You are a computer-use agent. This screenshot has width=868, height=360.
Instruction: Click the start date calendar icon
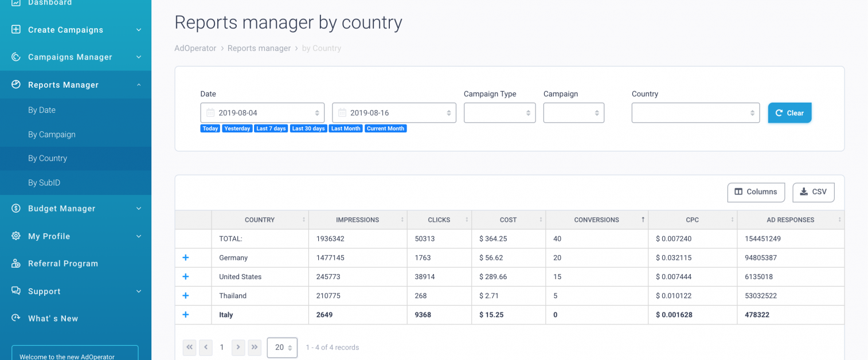tap(210, 113)
